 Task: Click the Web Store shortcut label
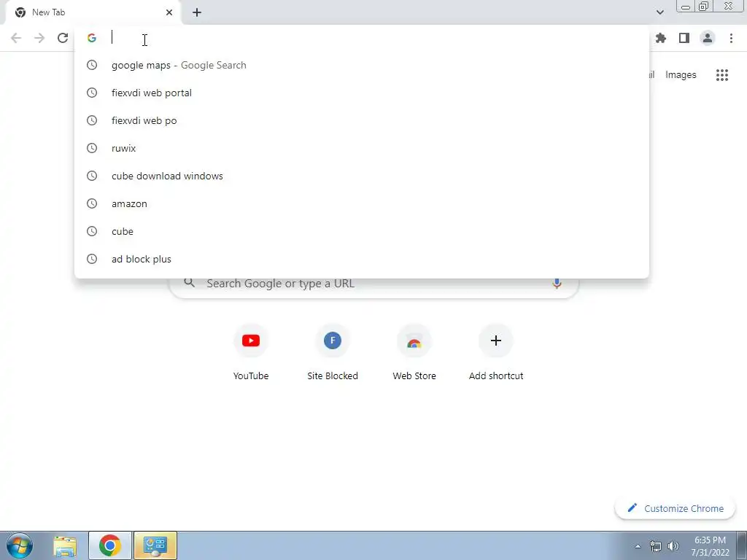pos(414,376)
